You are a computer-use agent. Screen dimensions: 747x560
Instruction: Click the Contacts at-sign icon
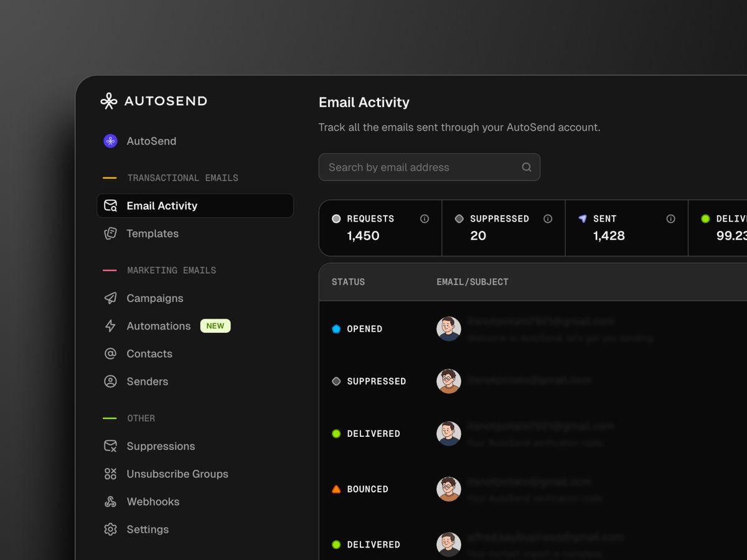[x=110, y=353]
